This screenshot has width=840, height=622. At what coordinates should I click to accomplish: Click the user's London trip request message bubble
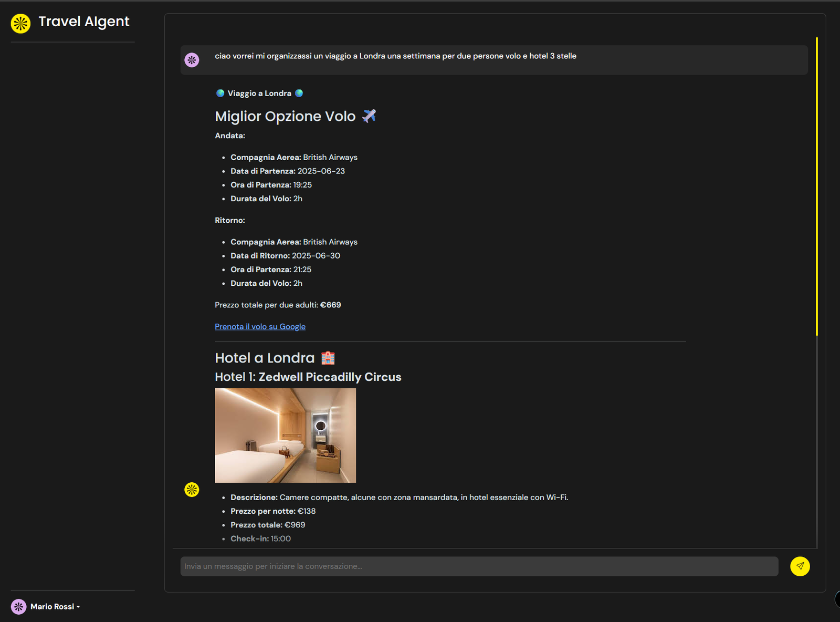[x=493, y=60]
